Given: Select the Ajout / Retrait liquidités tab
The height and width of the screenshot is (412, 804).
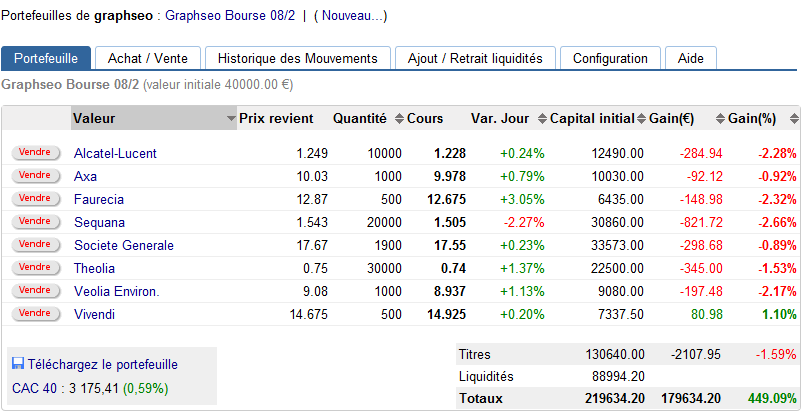Looking at the screenshot, I should (475, 58).
